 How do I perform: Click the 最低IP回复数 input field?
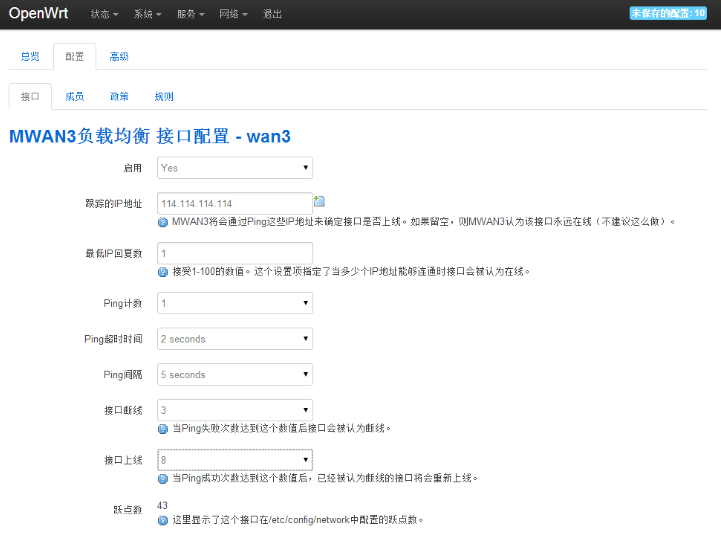coord(235,253)
